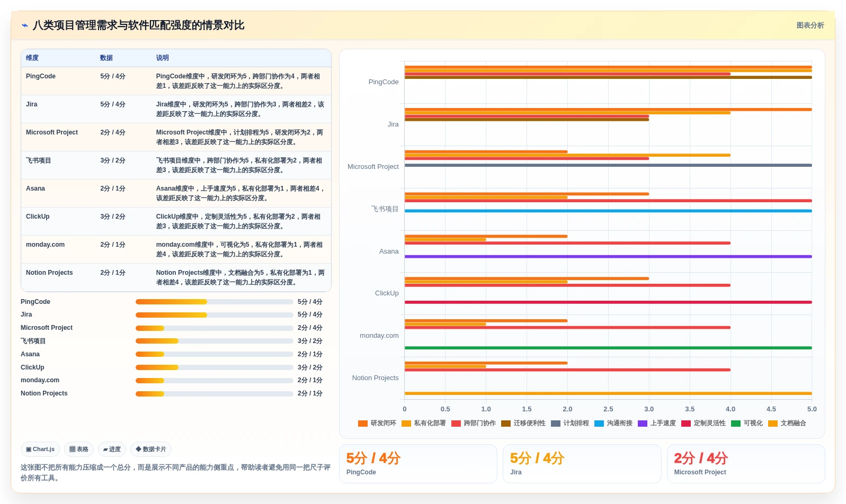Click the 3分 / 2分 value beside 飞书项目 progress
The image size is (846, 504).
[310, 341]
